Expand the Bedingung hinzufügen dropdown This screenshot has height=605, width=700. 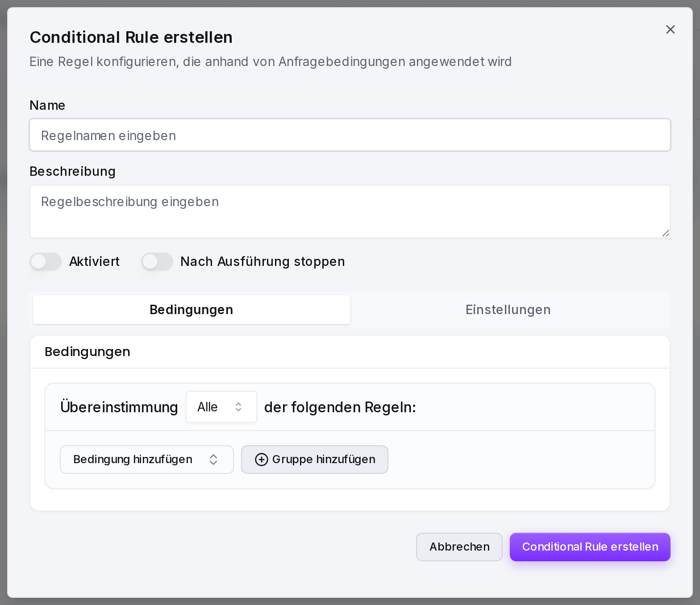point(147,460)
